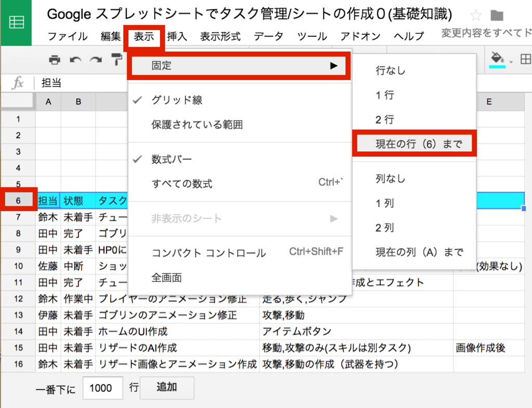This screenshot has height=408, width=532.
Task: Click cell 中断 in row 10
Action: tap(78, 266)
